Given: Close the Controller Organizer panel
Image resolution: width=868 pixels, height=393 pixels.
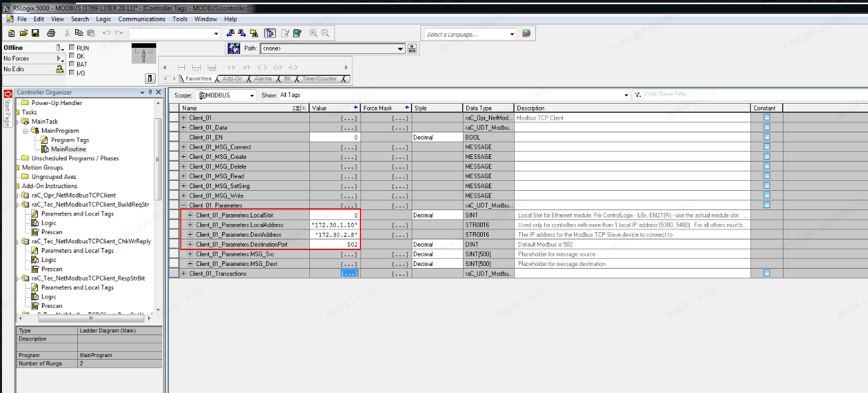Looking at the screenshot, I should (x=158, y=92).
